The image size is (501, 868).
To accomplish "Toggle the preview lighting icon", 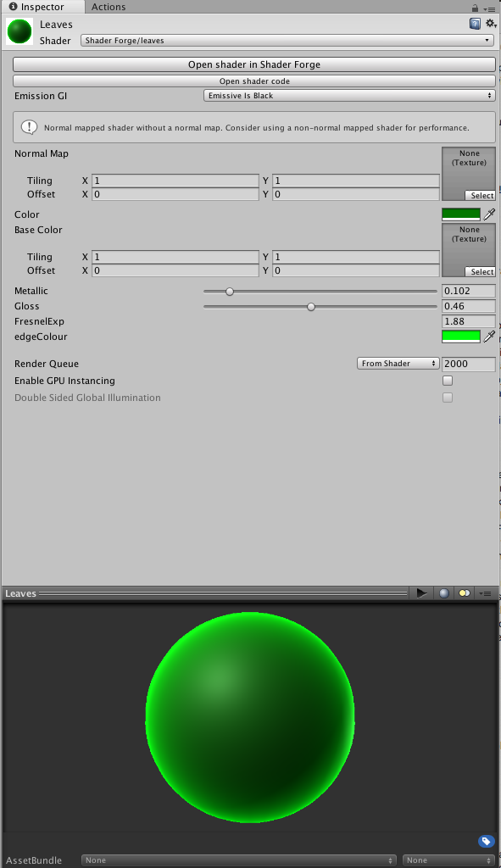I will [464, 593].
